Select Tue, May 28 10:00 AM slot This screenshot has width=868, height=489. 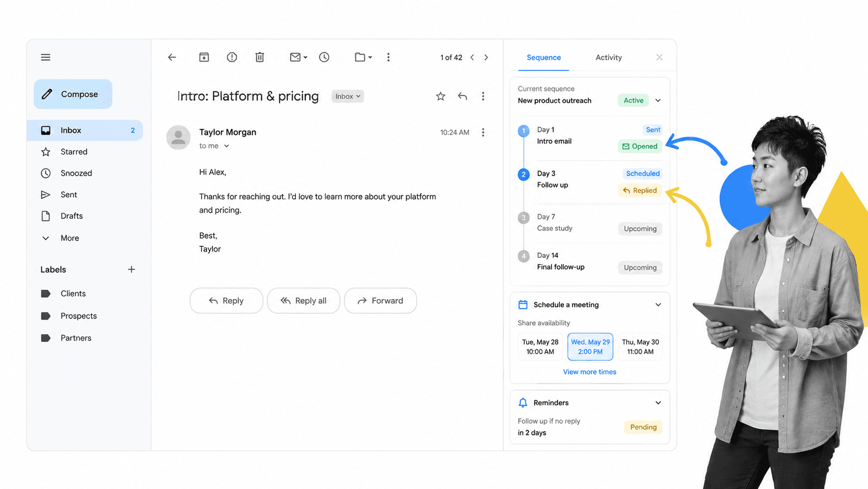[x=540, y=347]
